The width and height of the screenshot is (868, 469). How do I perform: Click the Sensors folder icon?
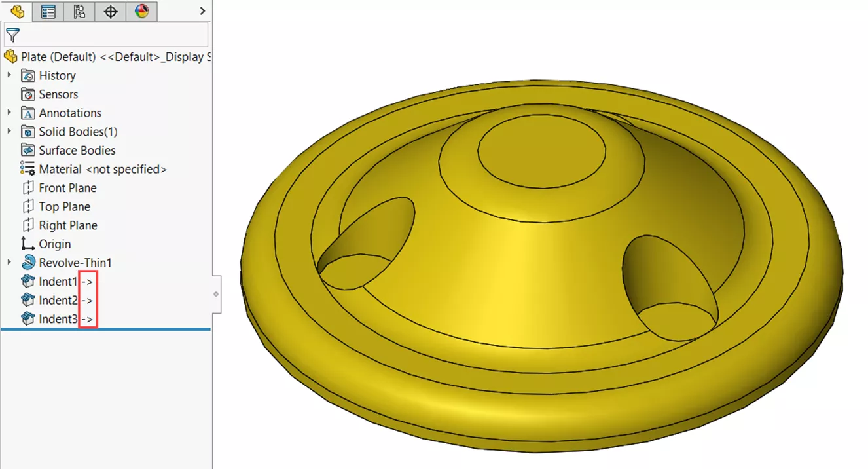27,94
